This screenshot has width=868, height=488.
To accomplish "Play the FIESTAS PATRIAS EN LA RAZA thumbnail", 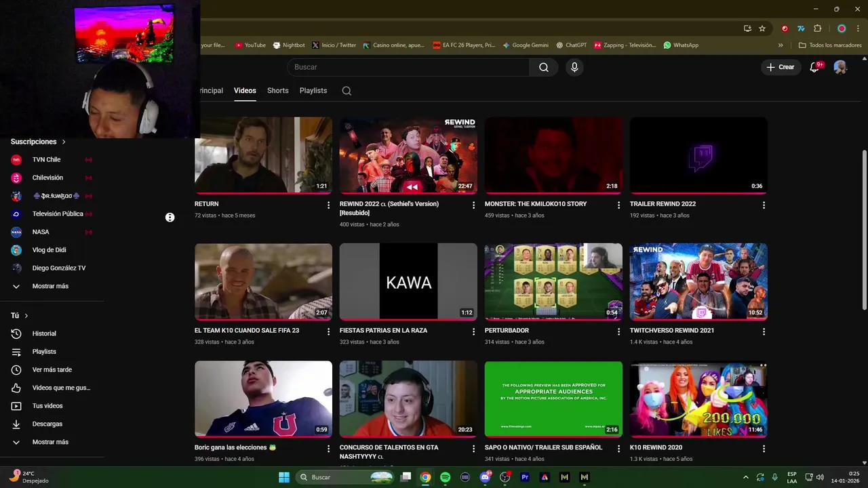I will [x=408, y=281].
